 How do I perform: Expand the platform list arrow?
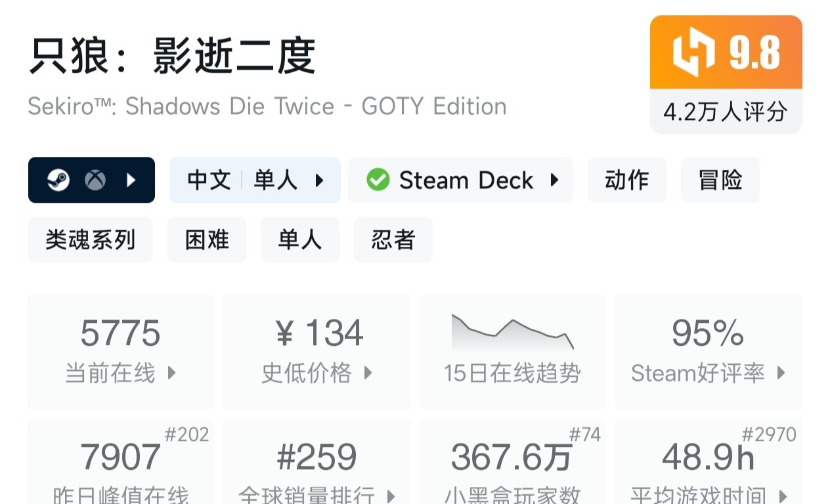coord(131,180)
